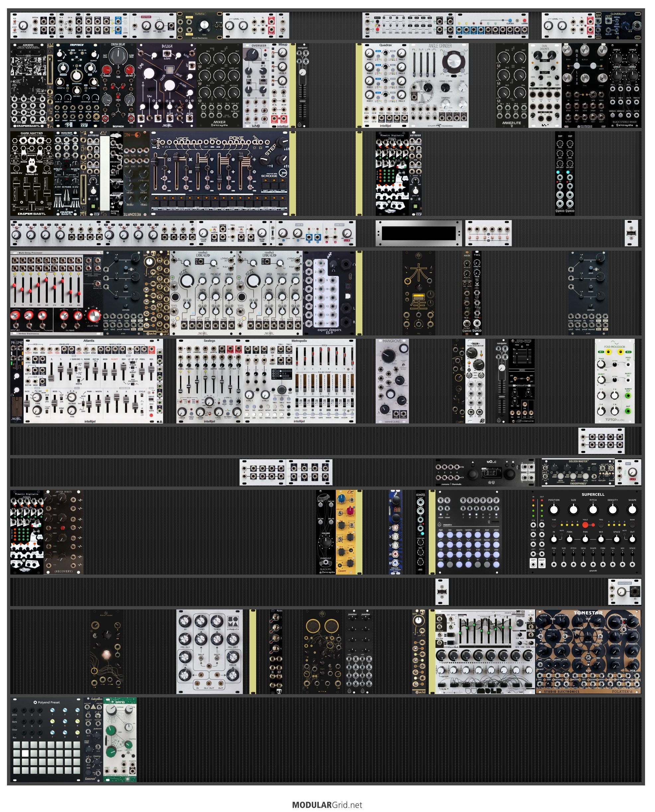Click the red HOLD button on Supercell
The width and height of the screenshot is (655, 812).
click(x=585, y=525)
